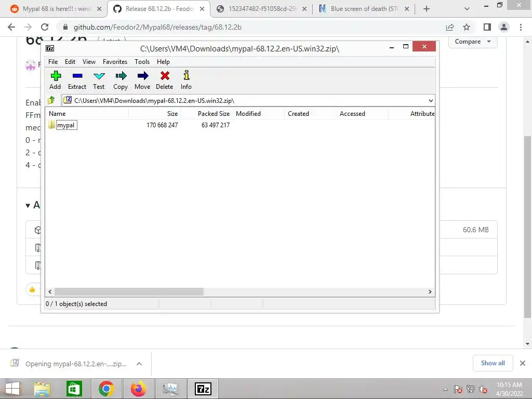Open the Chrome profile avatar
Screen dimensions: 532x399
pyautogui.click(x=504, y=27)
